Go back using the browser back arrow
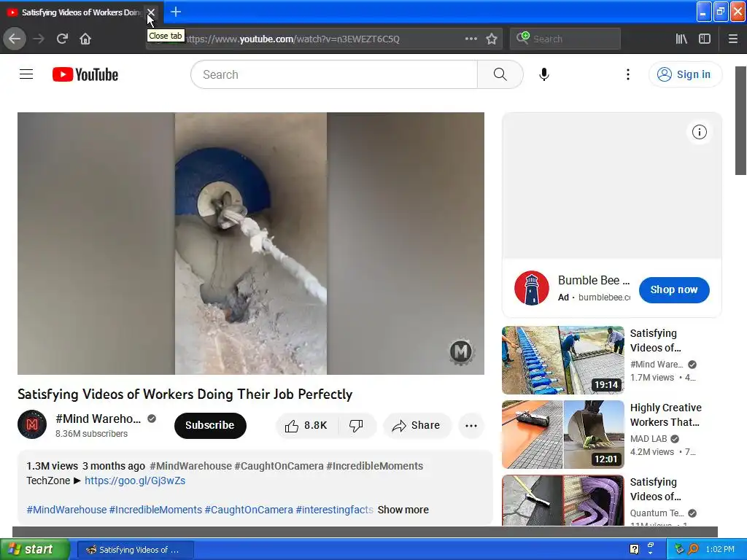747x560 pixels. click(x=15, y=39)
